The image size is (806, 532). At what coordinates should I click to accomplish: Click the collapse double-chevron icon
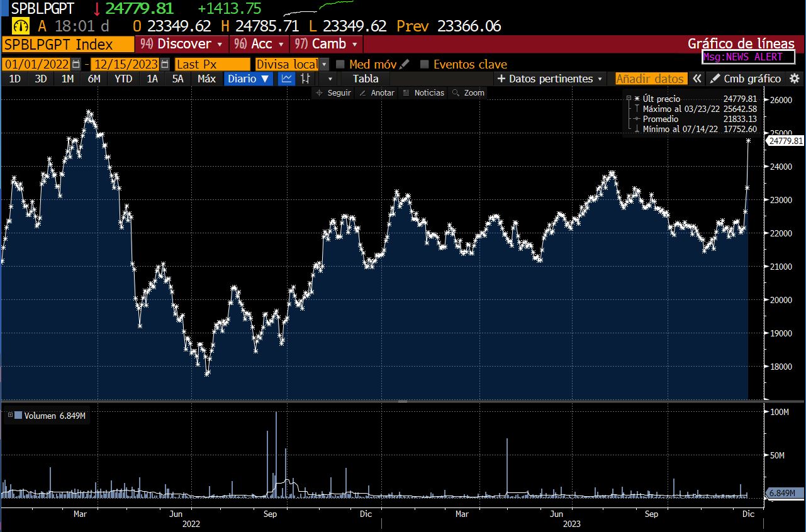697,79
